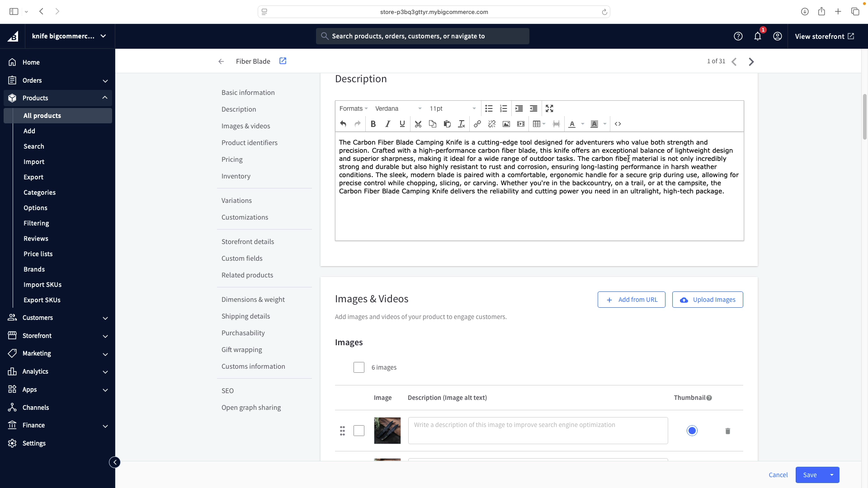Viewport: 868px width, 488px height.
Task: Apply bulleted list formatting
Action: pyautogui.click(x=489, y=108)
